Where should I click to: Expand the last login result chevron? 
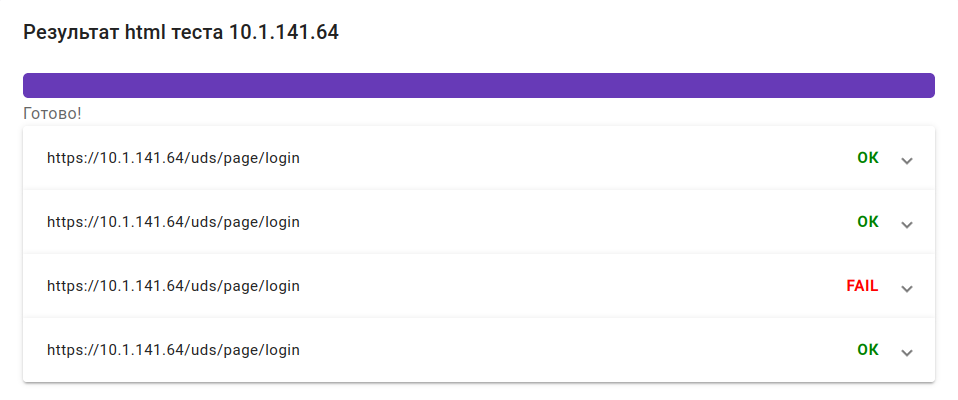[907, 352]
